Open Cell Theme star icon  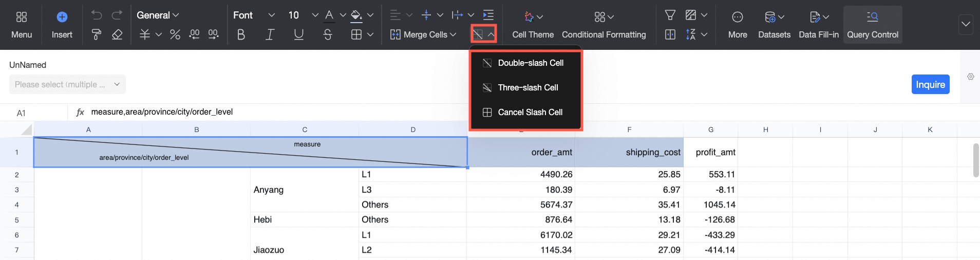[x=529, y=17]
